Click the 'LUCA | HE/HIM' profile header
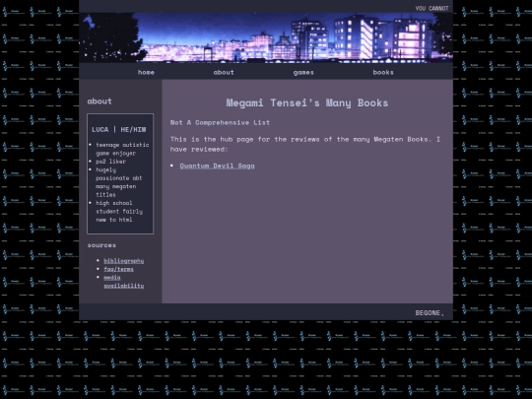This screenshot has width=532, height=399. (119, 129)
